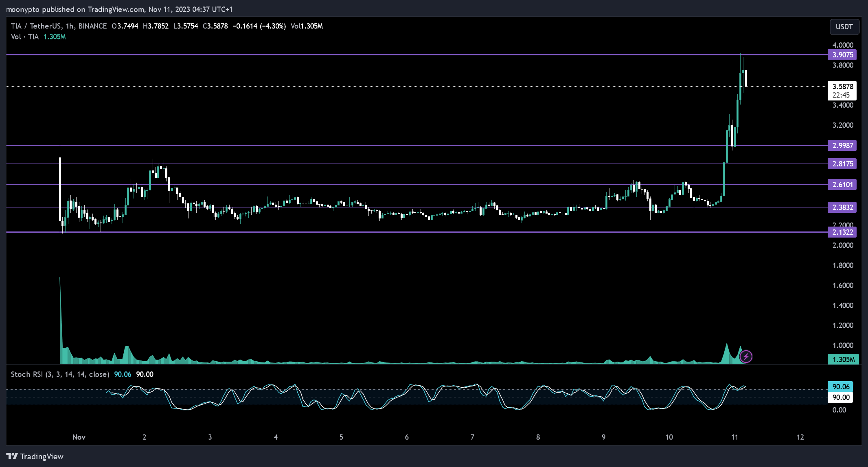Screen dimensions: 868x467
Task: Click the H3.7852 high value in header
Action: point(156,26)
